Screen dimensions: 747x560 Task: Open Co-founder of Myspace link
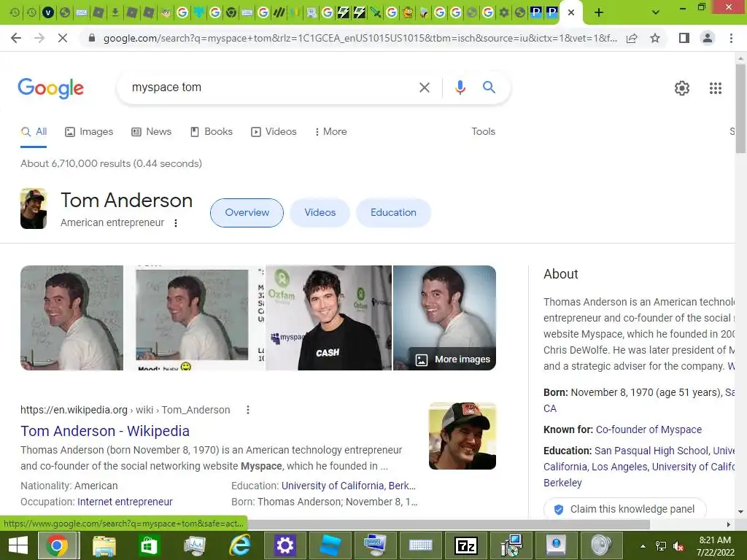tap(649, 429)
